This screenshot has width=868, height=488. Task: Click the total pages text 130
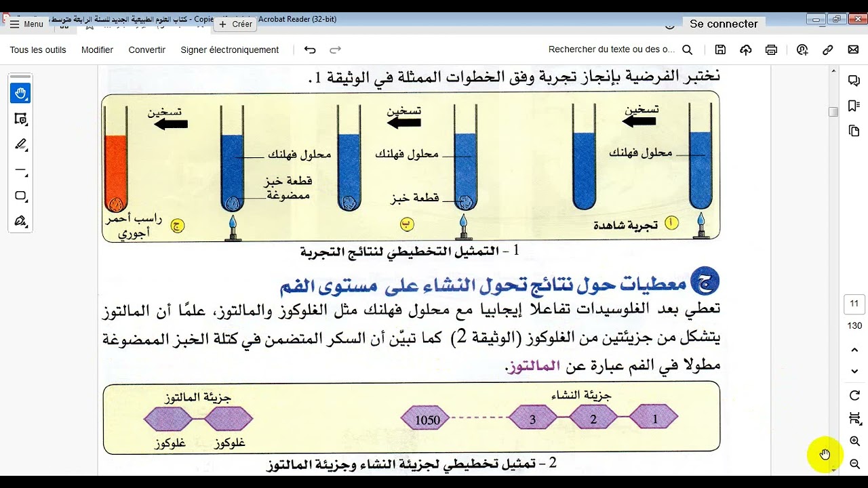[x=854, y=326]
